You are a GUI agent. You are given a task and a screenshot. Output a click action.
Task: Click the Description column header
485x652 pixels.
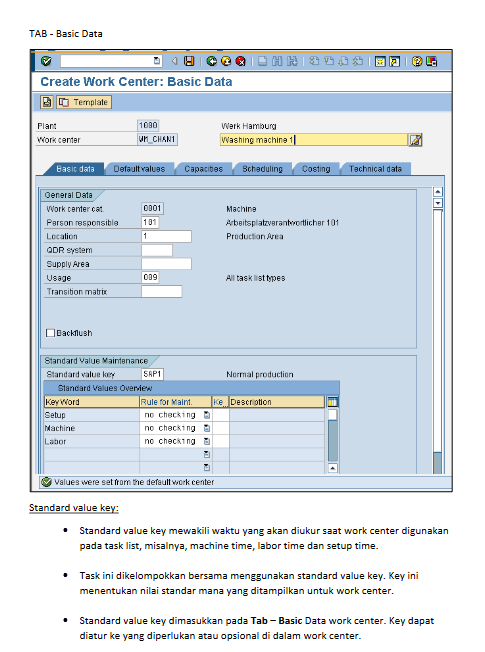277,402
